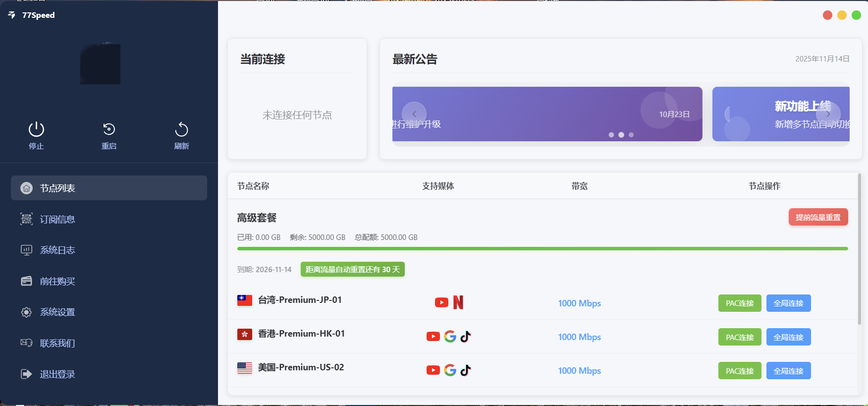Open 订阅信息 subscription info
Viewport: 868px width, 406px height.
point(57,219)
